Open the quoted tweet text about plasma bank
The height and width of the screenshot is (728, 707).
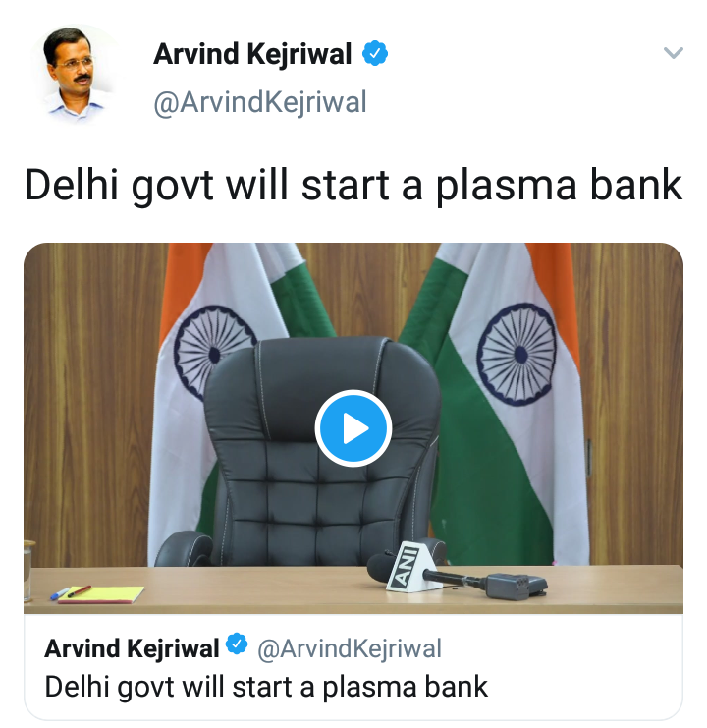click(266, 687)
